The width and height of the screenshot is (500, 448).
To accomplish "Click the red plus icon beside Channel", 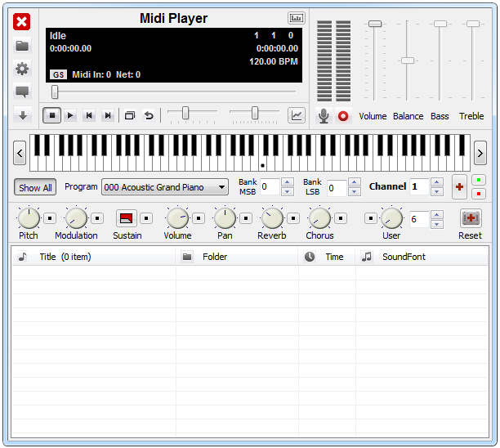I will (x=459, y=187).
